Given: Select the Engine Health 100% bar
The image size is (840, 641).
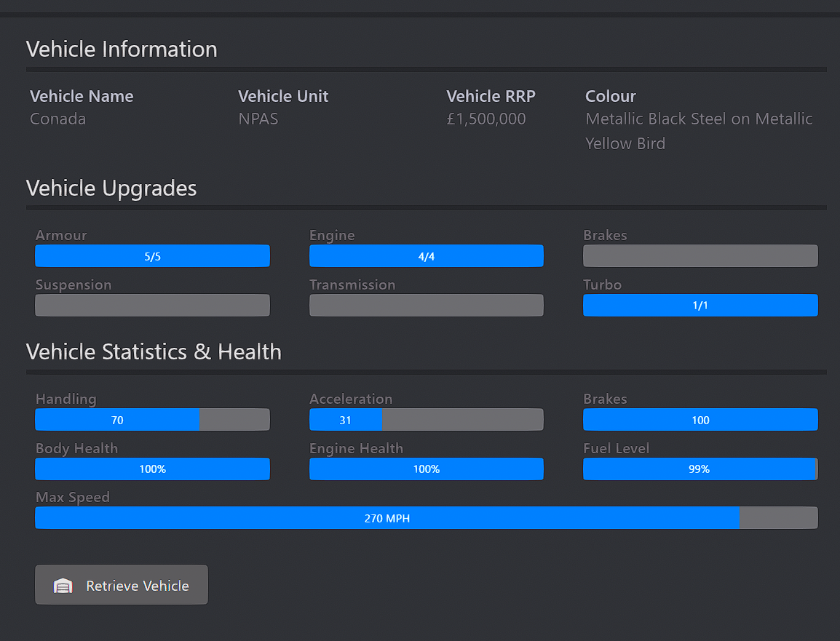Looking at the screenshot, I should click(426, 469).
